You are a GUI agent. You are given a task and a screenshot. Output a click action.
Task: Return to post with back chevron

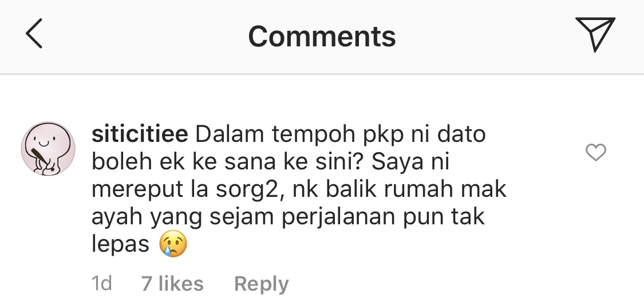[34, 33]
